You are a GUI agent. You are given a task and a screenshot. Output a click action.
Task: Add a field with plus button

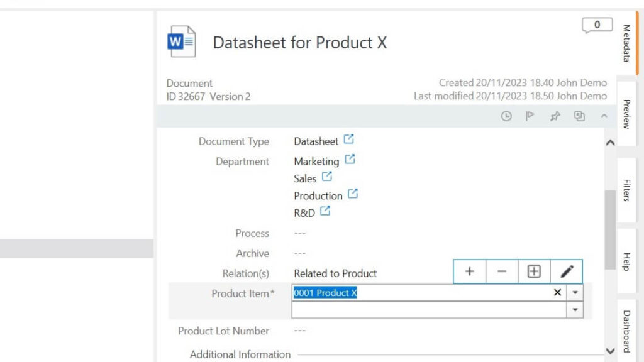469,271
